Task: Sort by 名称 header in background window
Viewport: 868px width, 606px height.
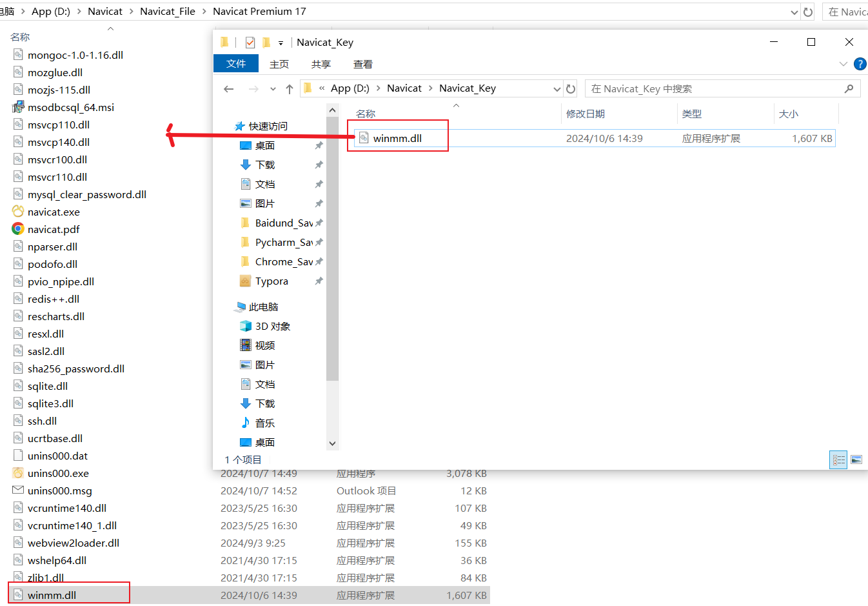Action: 20,37
